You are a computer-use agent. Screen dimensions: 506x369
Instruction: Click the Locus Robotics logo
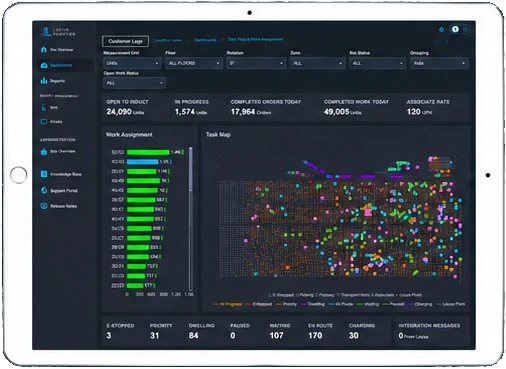point(58,32)
